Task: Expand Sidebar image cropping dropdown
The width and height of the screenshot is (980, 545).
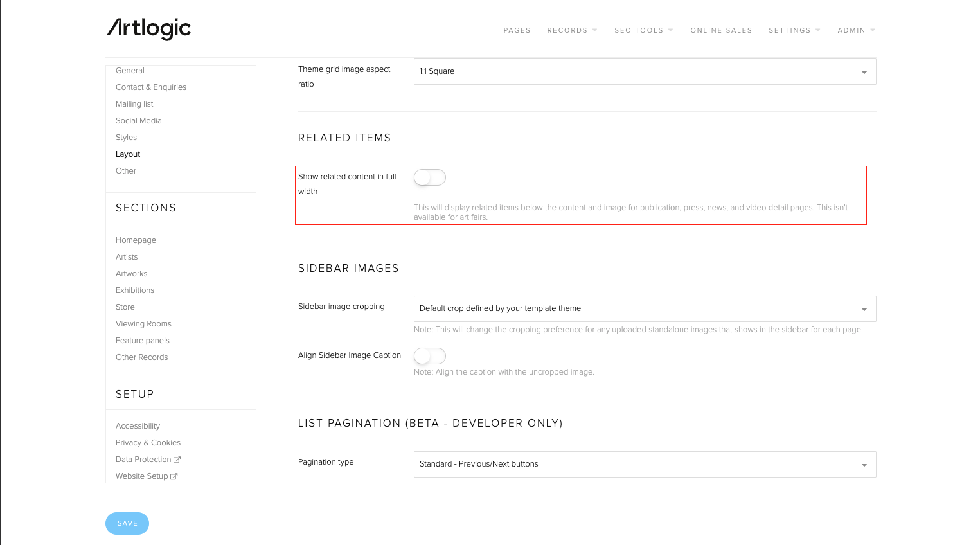Action: pos(644,309)
